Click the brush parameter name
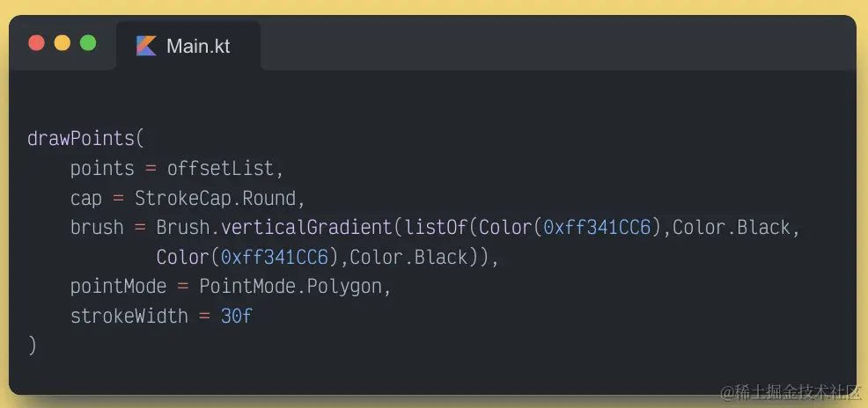Viewport: 868px width, 408px height. [x=97, y=227]
